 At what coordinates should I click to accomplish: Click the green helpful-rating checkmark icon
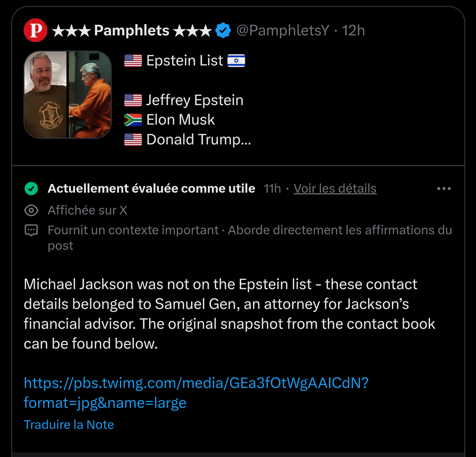click(31, 189)
